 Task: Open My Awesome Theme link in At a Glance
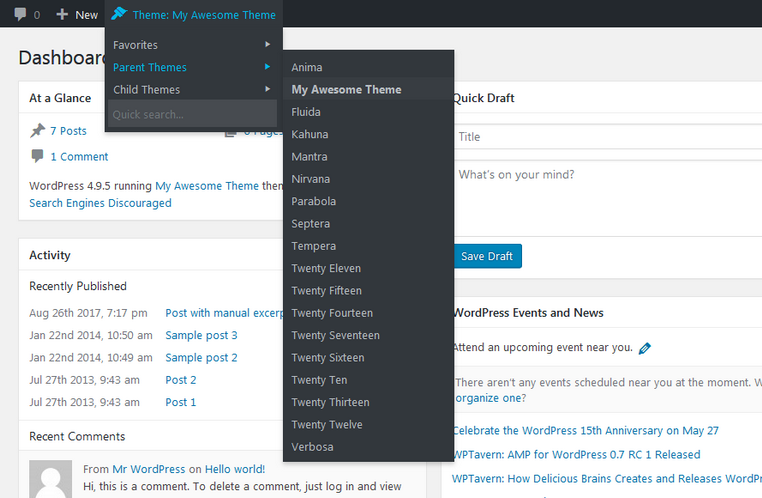[207, 186]
